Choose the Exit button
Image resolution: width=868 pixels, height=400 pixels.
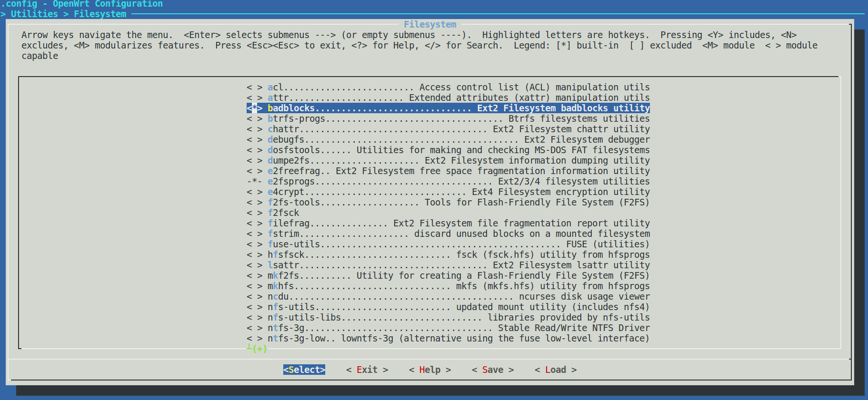367,370
